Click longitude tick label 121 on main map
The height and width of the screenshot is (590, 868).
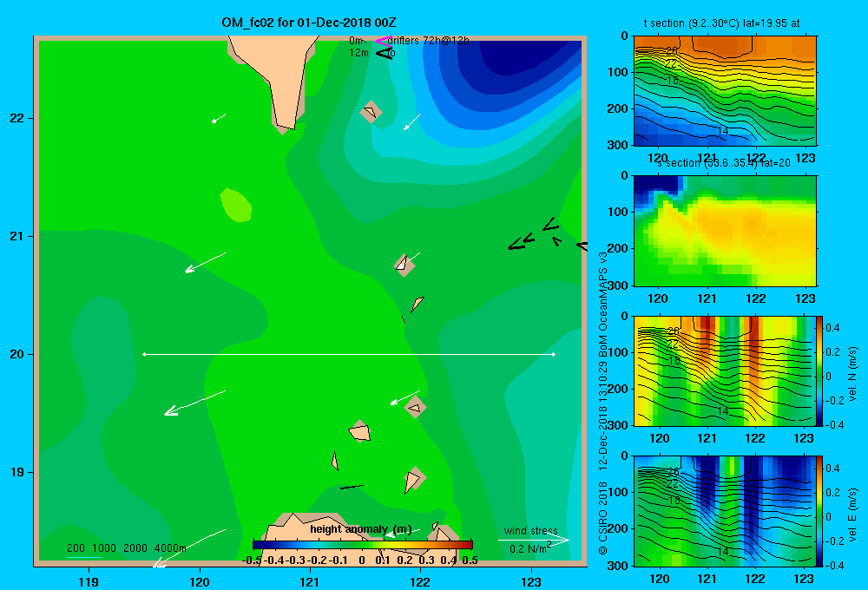point(310,581)
